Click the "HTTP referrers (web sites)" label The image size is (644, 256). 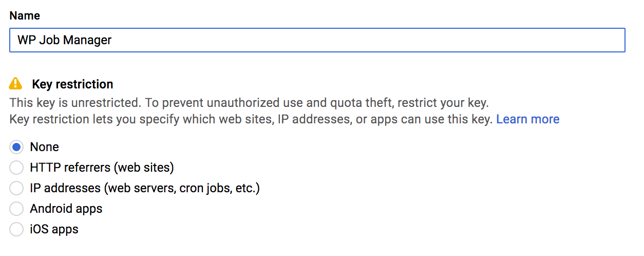click(102, 168)
